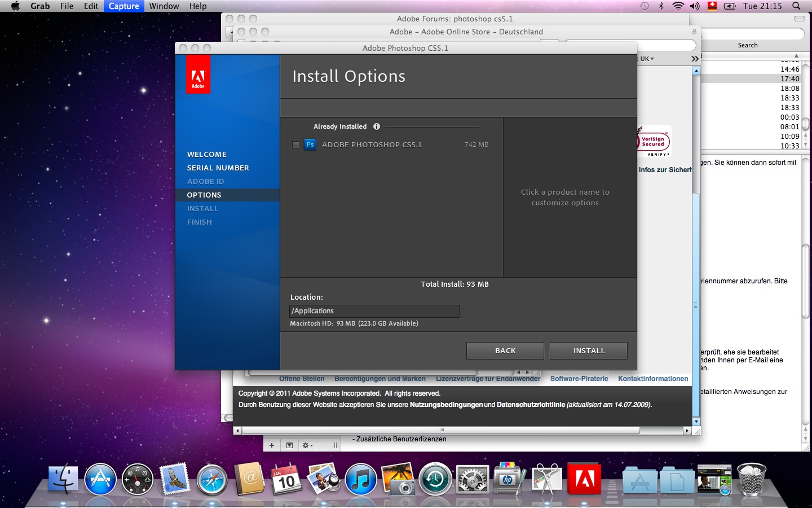Select ADOBE ID step in the sidebar
812x508 pixels.
tap(205, 181)
